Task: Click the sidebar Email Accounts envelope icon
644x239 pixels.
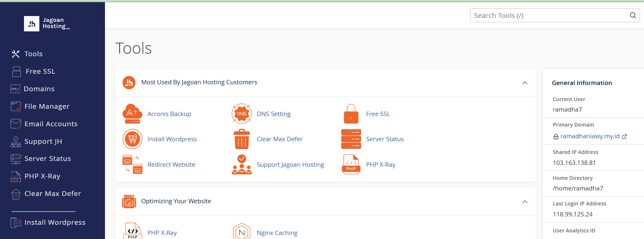Action: point(16,124)
